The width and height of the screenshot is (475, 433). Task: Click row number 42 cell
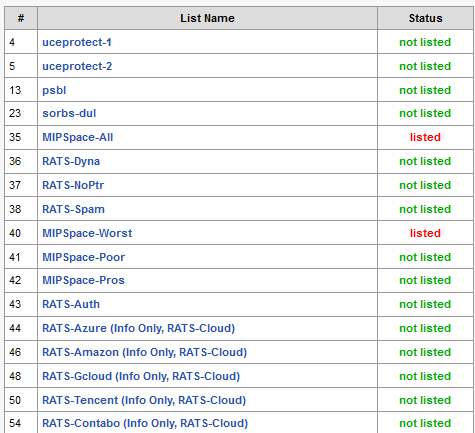coord(21,280)
